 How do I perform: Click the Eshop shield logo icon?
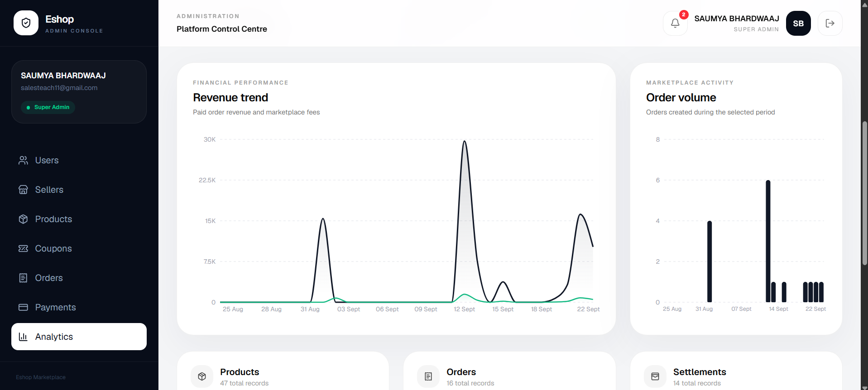tap(26, 23)
